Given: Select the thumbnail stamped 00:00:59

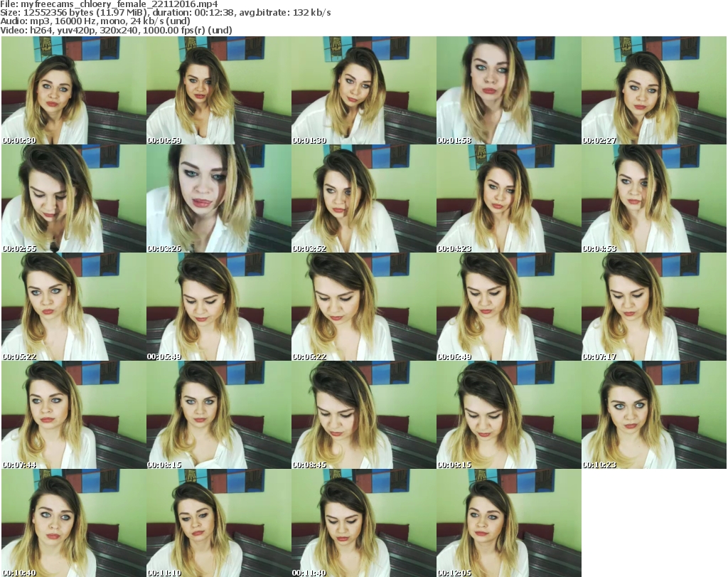Looking at the screenshot, I should click(x=219, y=90).
